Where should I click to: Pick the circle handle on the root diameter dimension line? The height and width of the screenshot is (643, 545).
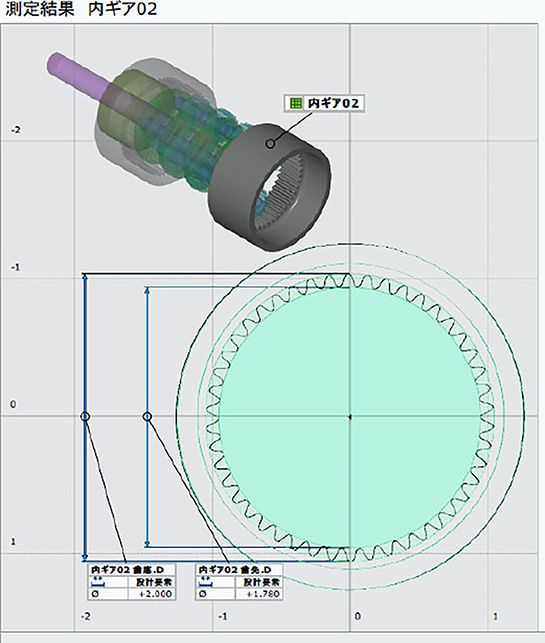pos(85,417)
